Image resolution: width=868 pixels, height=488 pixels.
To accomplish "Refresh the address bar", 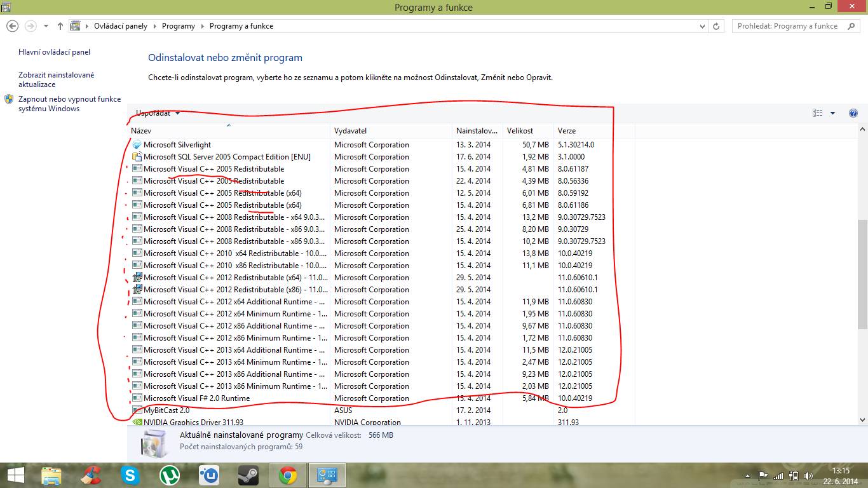I will pyautogui.click(x=716, y=27).
